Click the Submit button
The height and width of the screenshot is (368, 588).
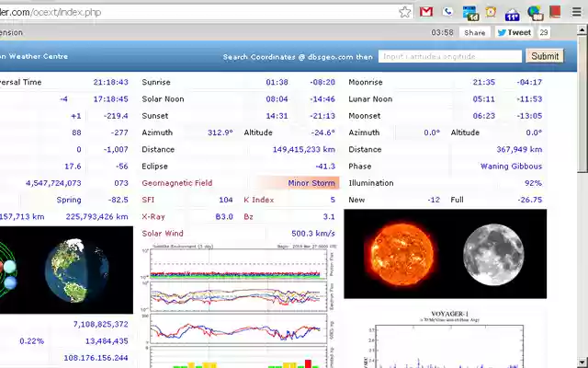click(545, 56)
